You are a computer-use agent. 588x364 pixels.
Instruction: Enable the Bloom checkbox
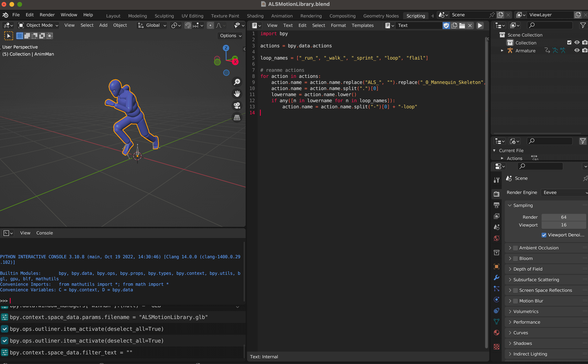515,259
